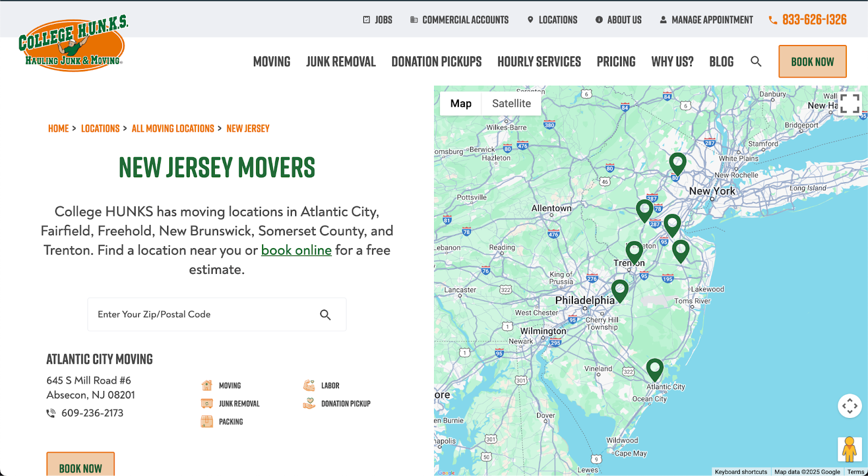Click the Packing box icon
The image size is (868, 476).
(207, 421)
